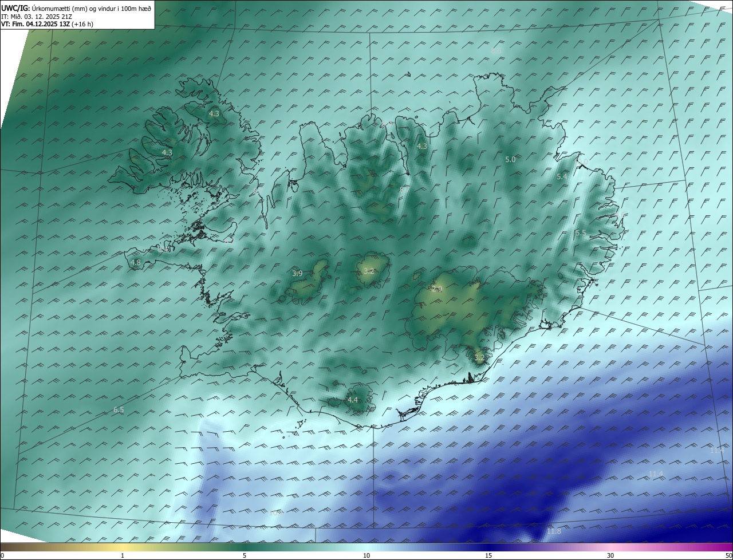733x560 pixels.
Task: Click the '0' tick on the colour scale
Action: [x=2, y=555]
